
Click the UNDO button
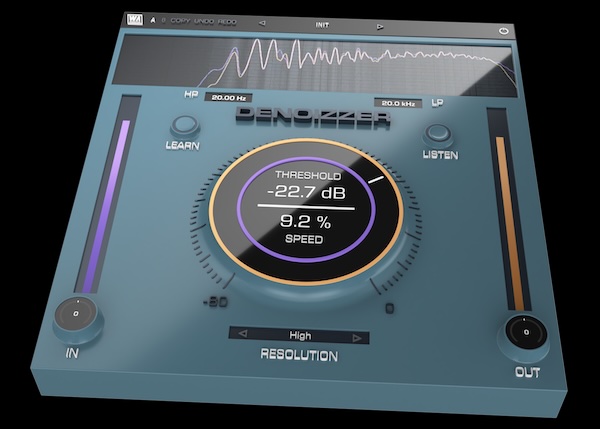point(204,21)
